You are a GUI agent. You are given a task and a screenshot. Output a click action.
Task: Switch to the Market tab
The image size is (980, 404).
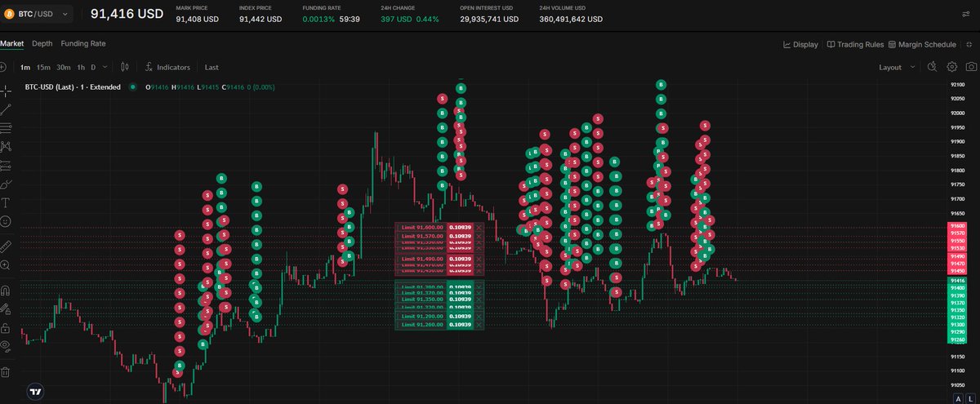click(11, 43)
